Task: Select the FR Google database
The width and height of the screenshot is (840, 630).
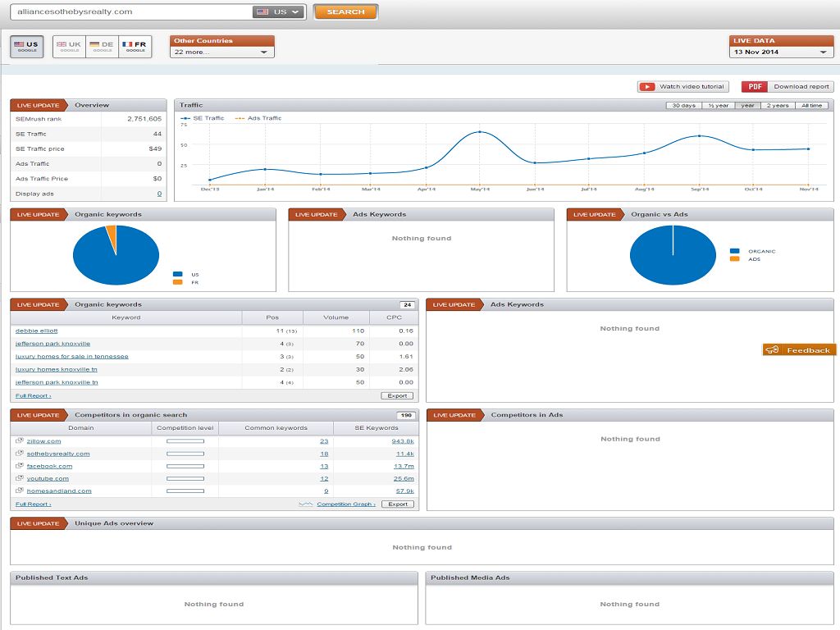Action: (x=135, y=47)
